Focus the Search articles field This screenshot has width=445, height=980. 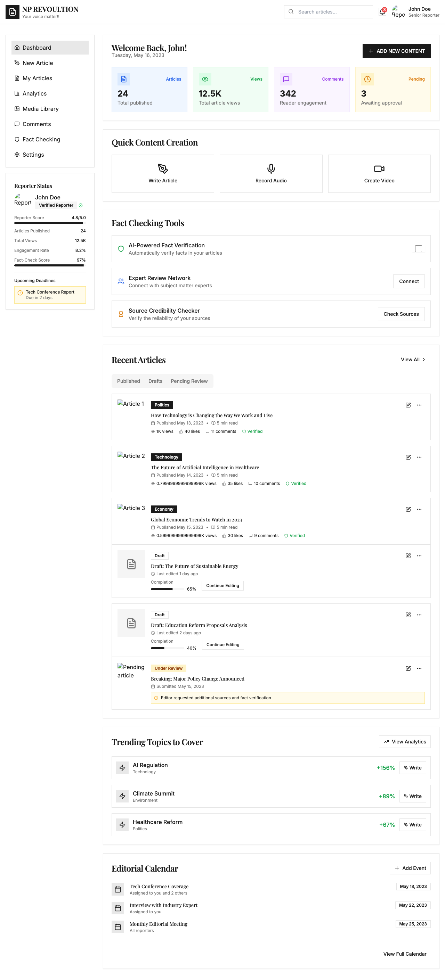point(328,12)
